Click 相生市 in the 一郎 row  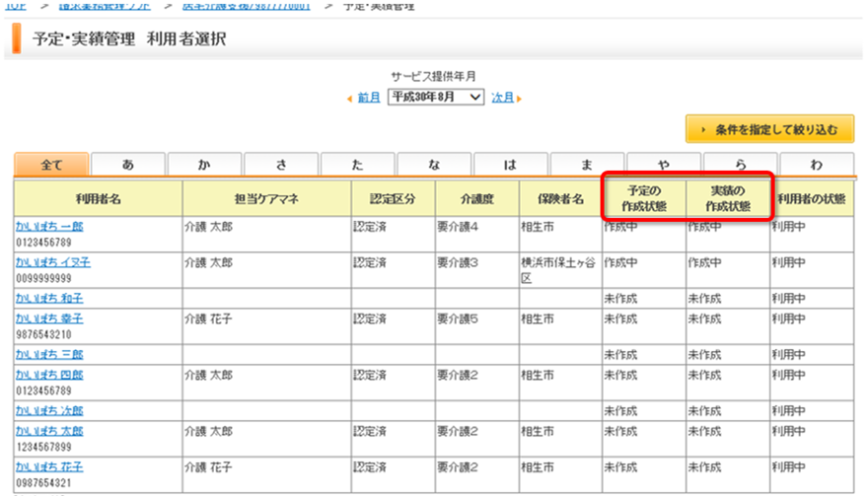pyautogui.click(x=537, y=227)
